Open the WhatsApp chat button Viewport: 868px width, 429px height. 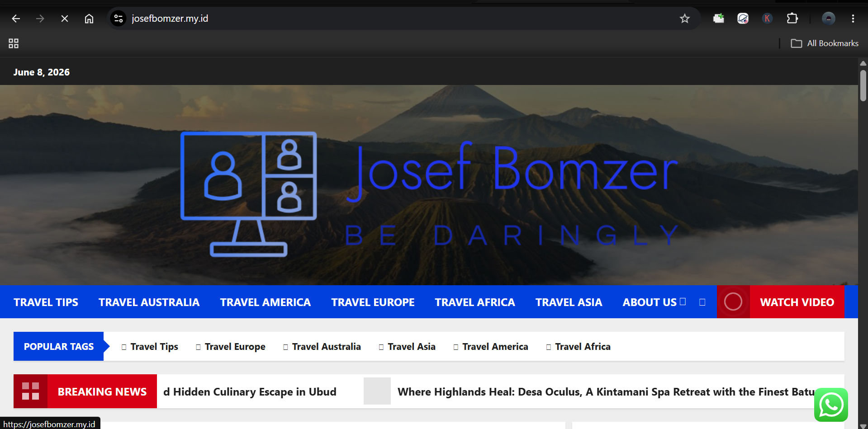(x=831, y=405)
